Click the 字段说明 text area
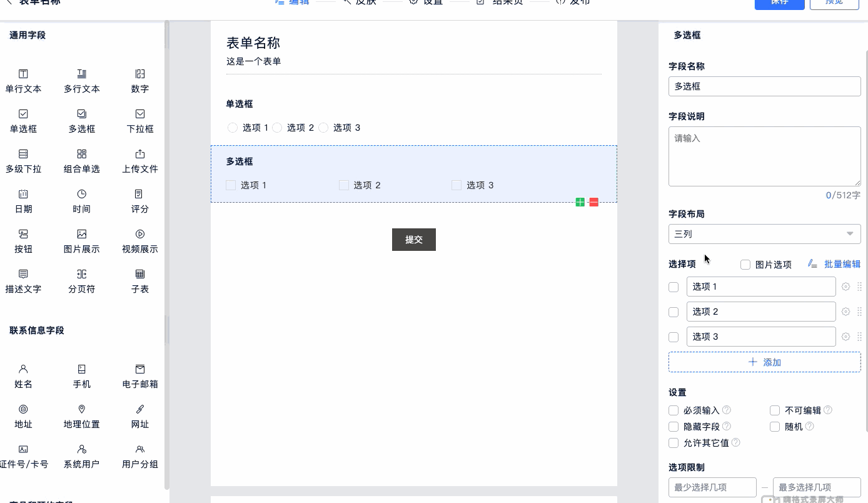 point(764,156)
